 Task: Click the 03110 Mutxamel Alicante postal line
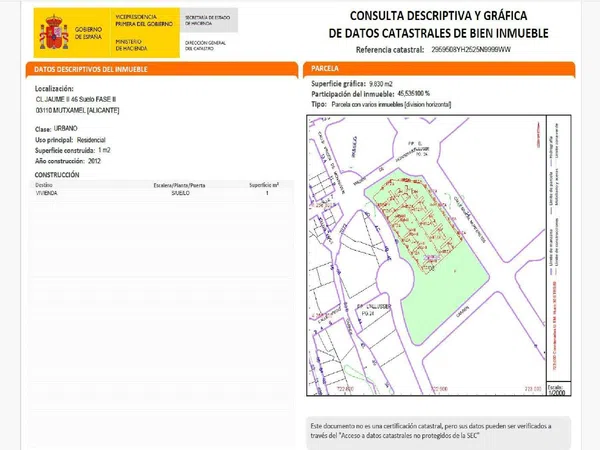pyautogui.click(x=78, y=111)
